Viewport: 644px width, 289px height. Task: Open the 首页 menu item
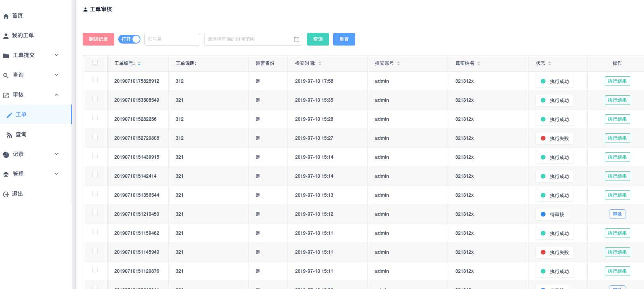(x=36, y=15)
